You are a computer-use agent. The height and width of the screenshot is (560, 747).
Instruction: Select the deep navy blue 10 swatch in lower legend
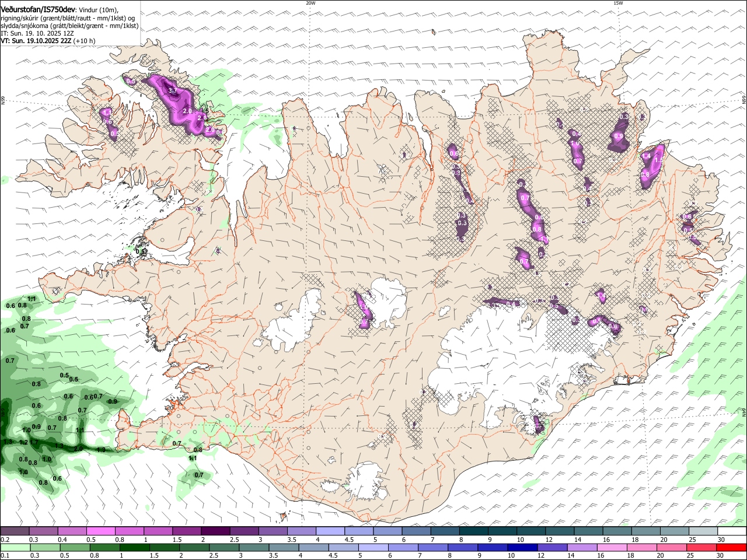click(x=522, y=548)
